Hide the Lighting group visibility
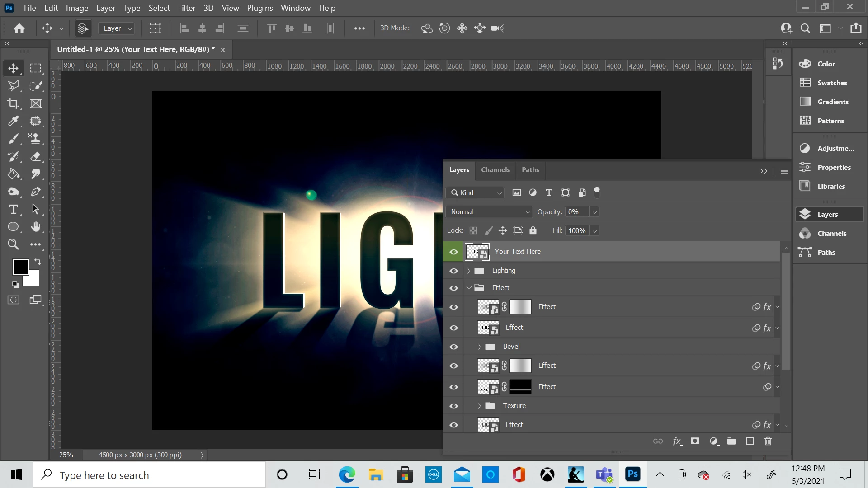Viewport: 868px width, 488px height. [453, 271]
